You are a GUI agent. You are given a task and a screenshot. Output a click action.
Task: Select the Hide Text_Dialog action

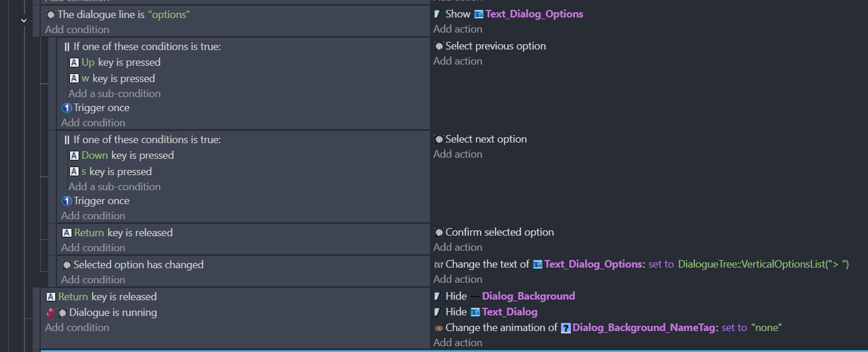pyautogui.click(x=486, y=312)
